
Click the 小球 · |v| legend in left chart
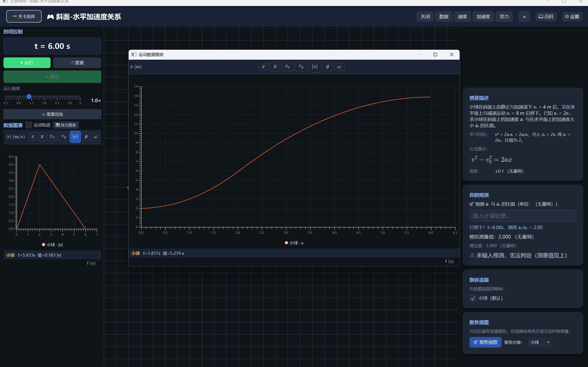(x=52, y=245)
